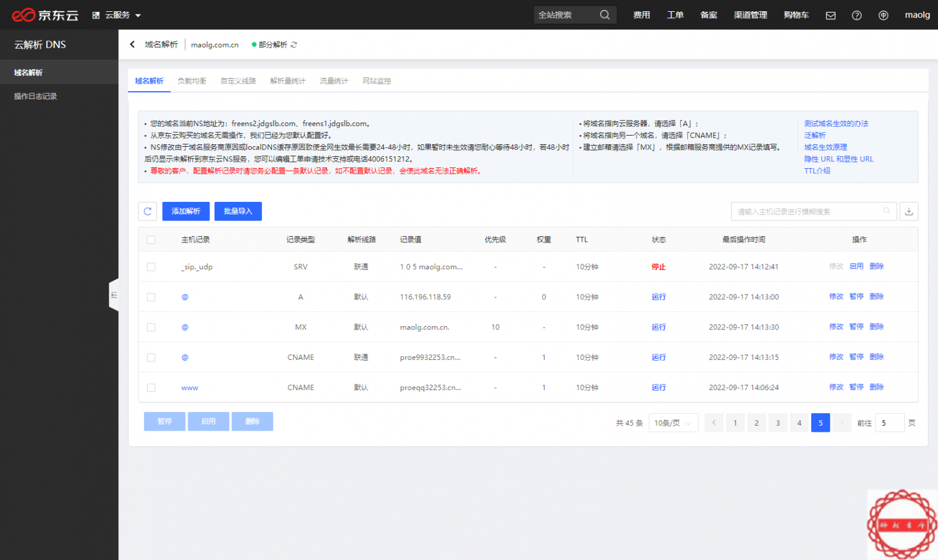Viewport: 938px width, 560px height.
Task: Open the 10条/页 page size dropdown
Action: tap(673, 423)
